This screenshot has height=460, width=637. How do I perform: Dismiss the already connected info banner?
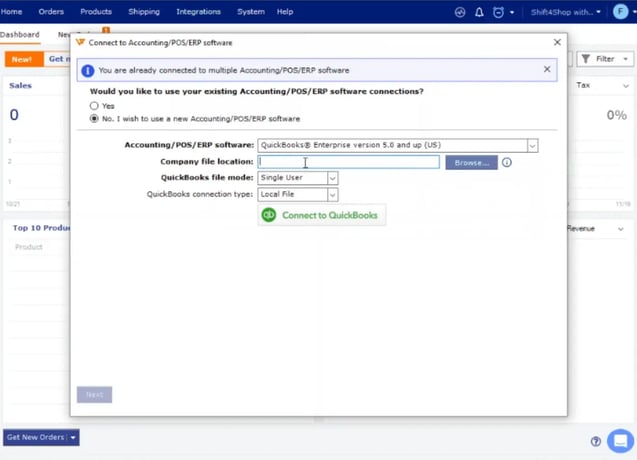(x=547, y=69)
